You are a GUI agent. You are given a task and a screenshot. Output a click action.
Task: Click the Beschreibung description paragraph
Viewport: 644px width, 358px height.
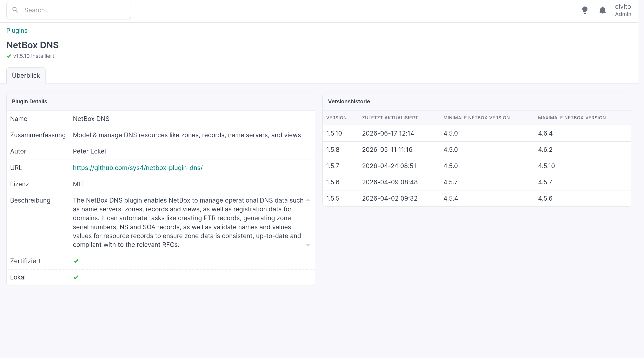coord(188,223)
